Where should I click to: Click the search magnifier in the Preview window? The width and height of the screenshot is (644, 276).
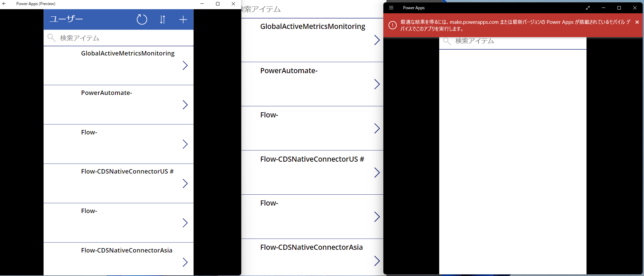point(51,38)
